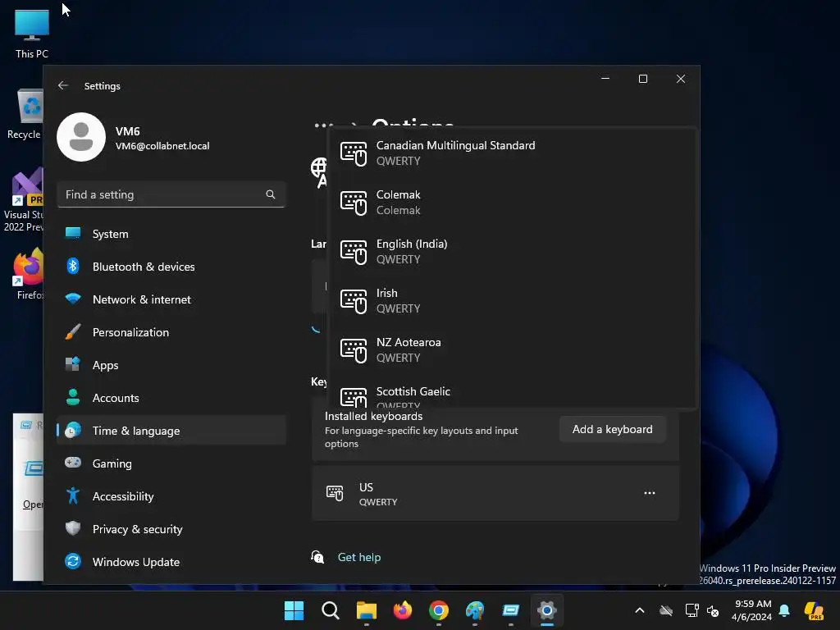The image size is (840, 630).
Task: Select Visual Studio 2022 Preview shortcut
Action: click(24, 199)
